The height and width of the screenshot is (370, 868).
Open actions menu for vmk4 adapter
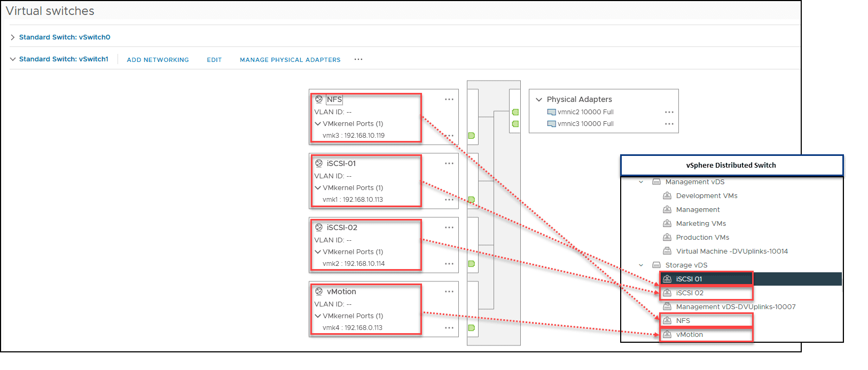point(449,328)
